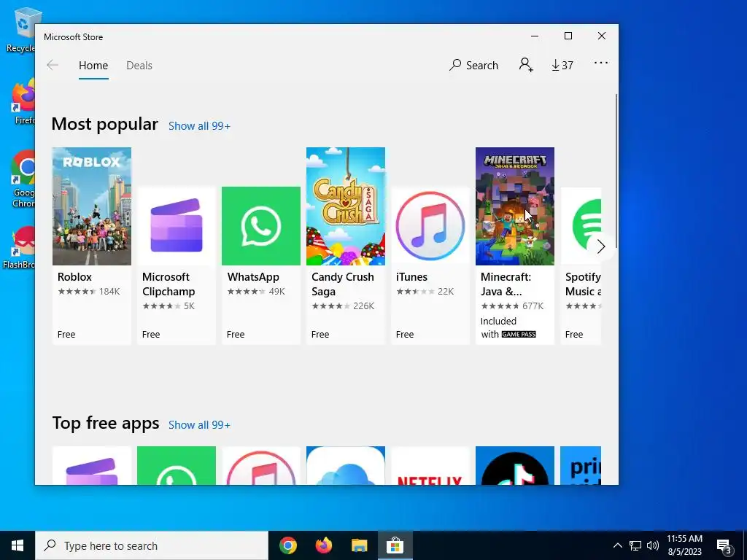Select the FlashBrowser desktop shortcut
The width and height of the screenshot is (747, 560).
19,248
